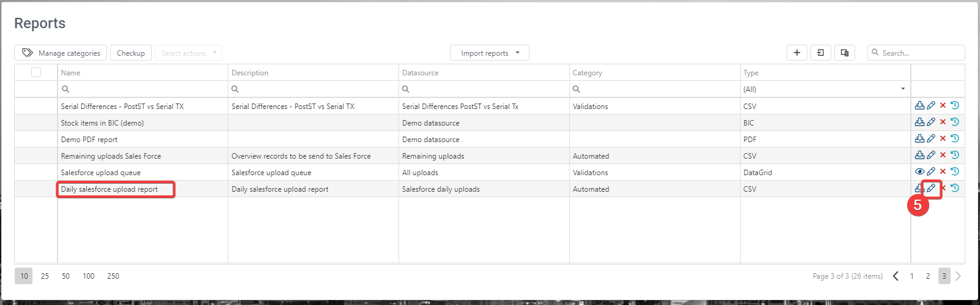
Task: Open Manage categories
Action: point(61,53)
